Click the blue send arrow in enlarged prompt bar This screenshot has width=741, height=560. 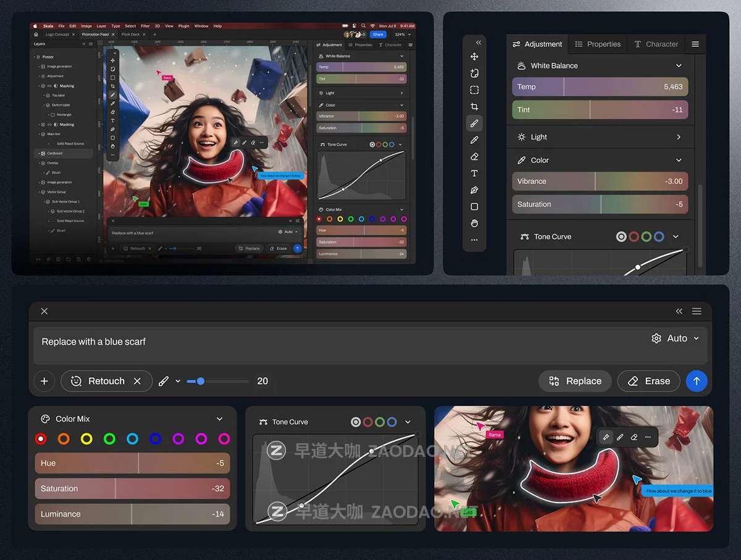coord(696,381)
